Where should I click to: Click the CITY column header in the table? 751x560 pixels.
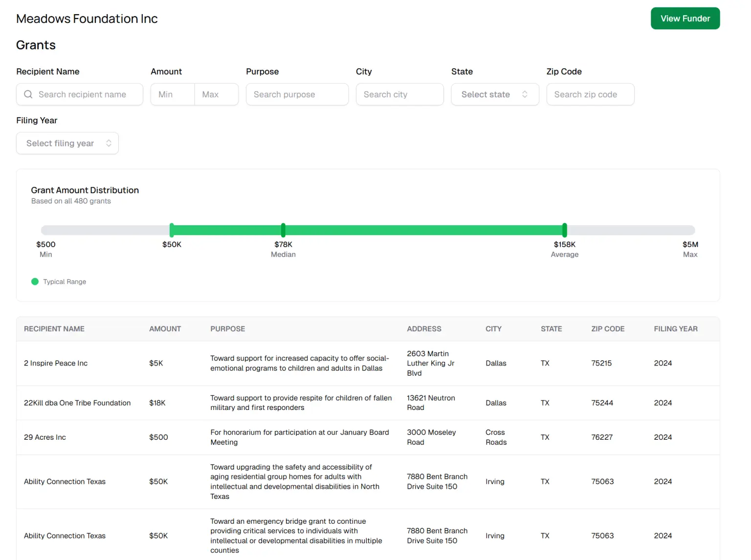pyautogui.click(x=493, y=329)
